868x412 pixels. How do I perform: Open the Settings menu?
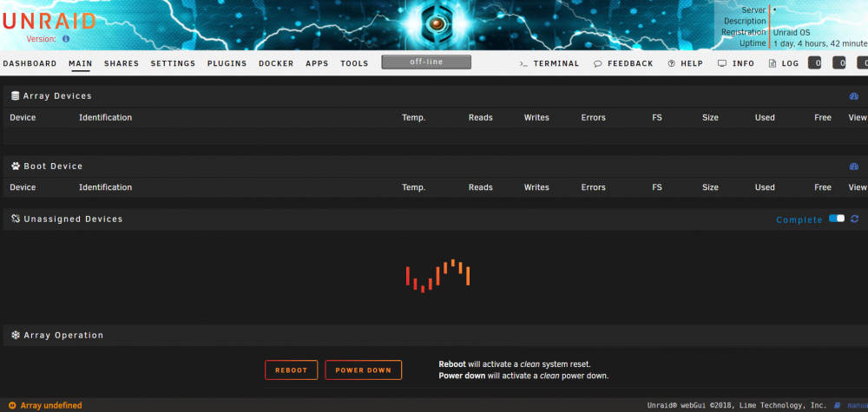pyautogui.click(x=173, y=63)
